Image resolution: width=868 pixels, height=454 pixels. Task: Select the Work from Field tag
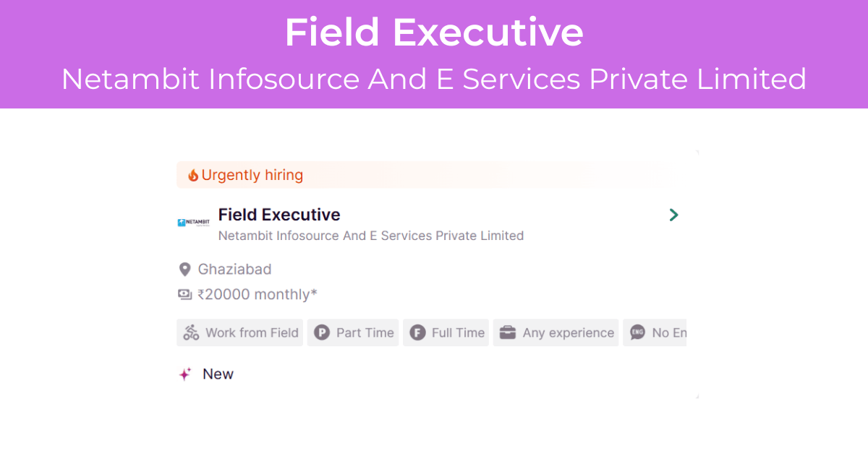point(240,333)
